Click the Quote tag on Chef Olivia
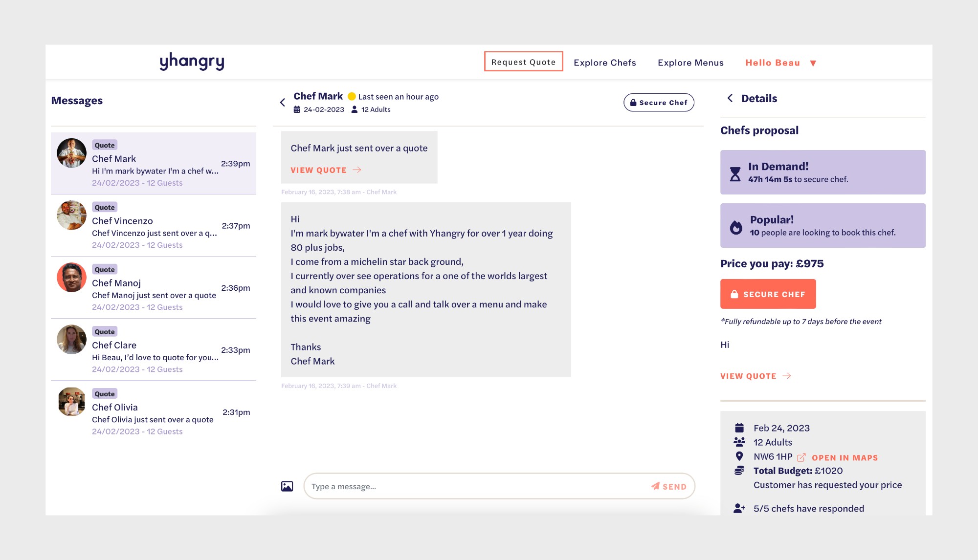 coord(105,393)
